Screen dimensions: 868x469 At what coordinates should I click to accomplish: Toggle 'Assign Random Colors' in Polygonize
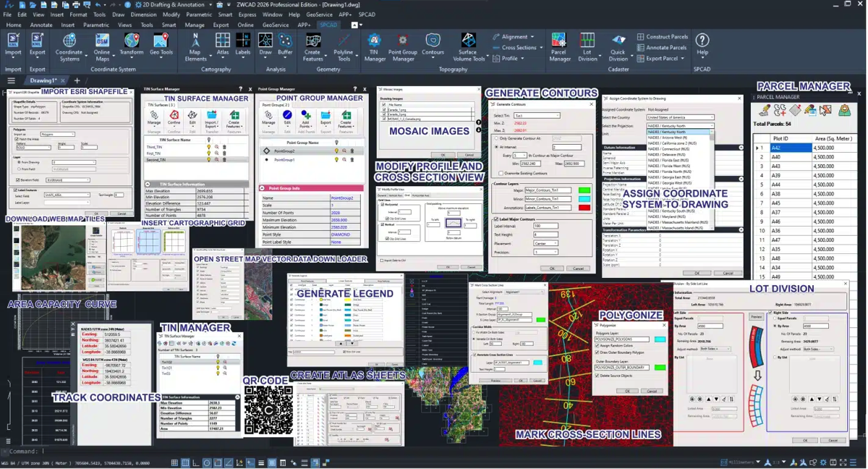597,346
